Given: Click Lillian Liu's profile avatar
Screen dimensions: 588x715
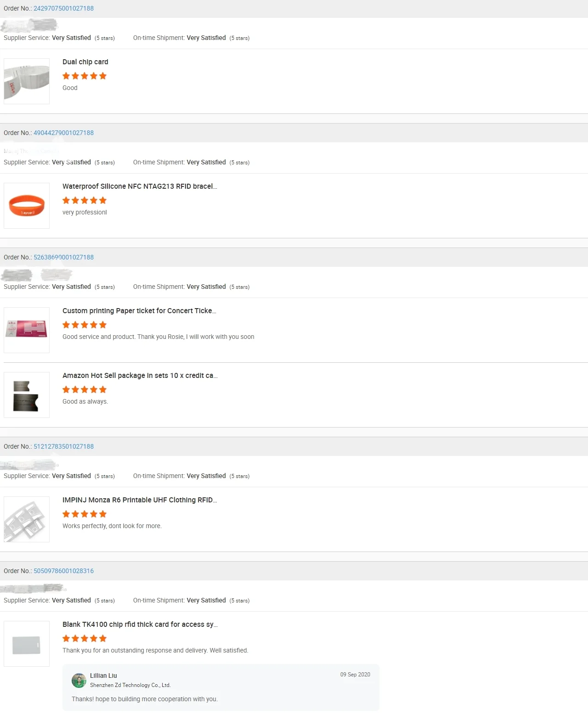Looking at the screenshot, I should click(79, 681).
